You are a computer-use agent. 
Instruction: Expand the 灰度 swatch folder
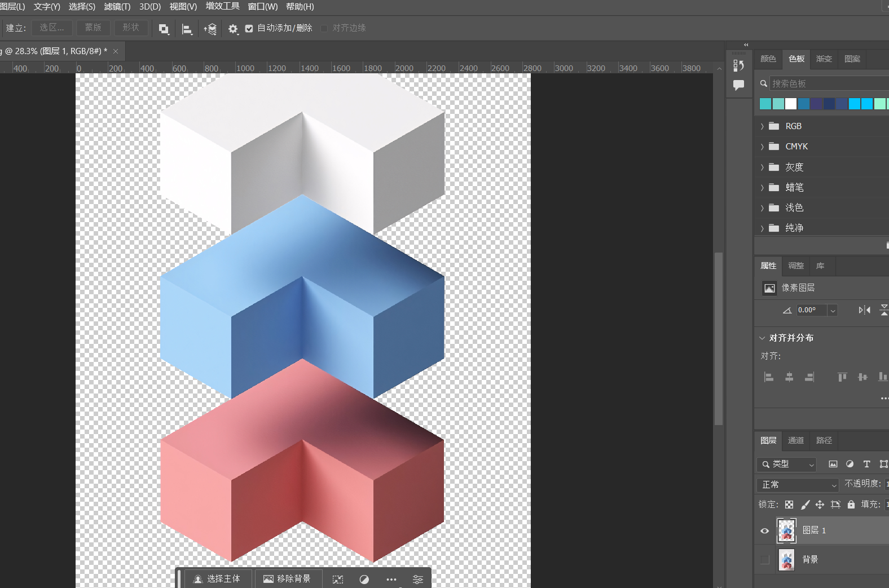(x=762, y=167)
